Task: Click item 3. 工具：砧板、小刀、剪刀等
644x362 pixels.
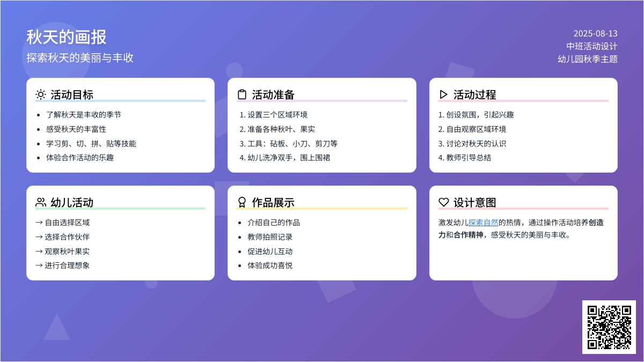Action: point(289,143)
